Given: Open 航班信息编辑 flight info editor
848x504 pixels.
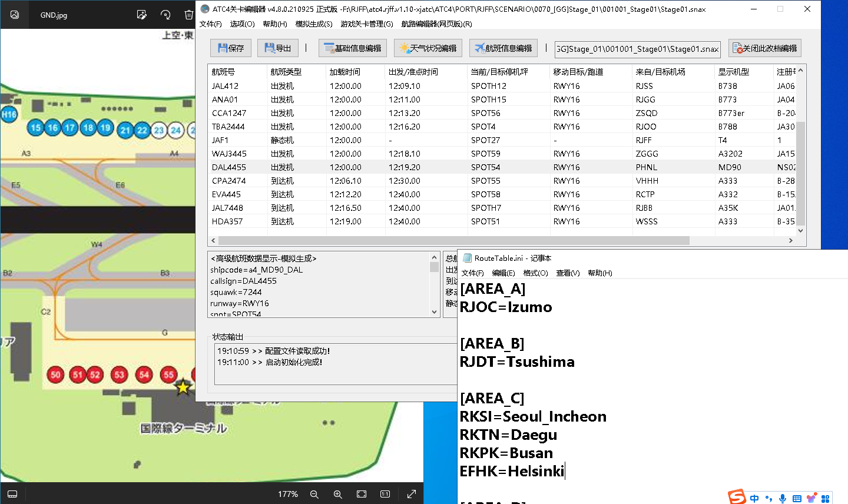Looking at the screenshot, I should pyautogui.click(x=503, y=48).
